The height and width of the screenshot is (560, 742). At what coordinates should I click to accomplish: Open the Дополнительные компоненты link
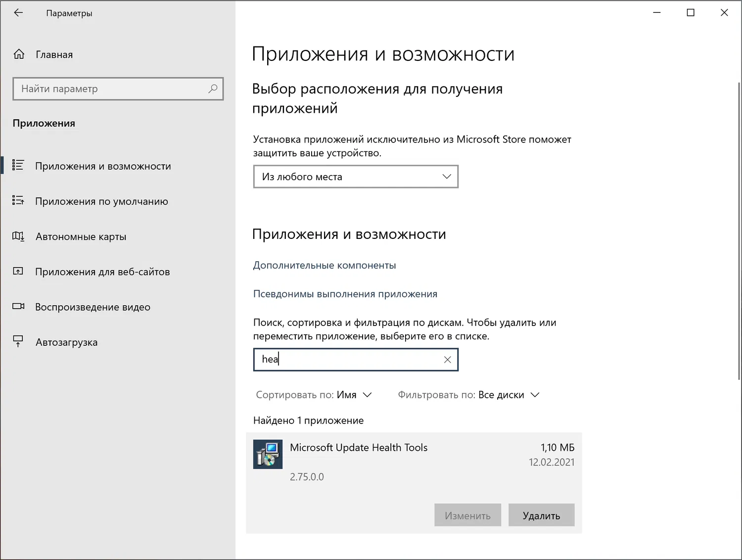pos(324,265)
